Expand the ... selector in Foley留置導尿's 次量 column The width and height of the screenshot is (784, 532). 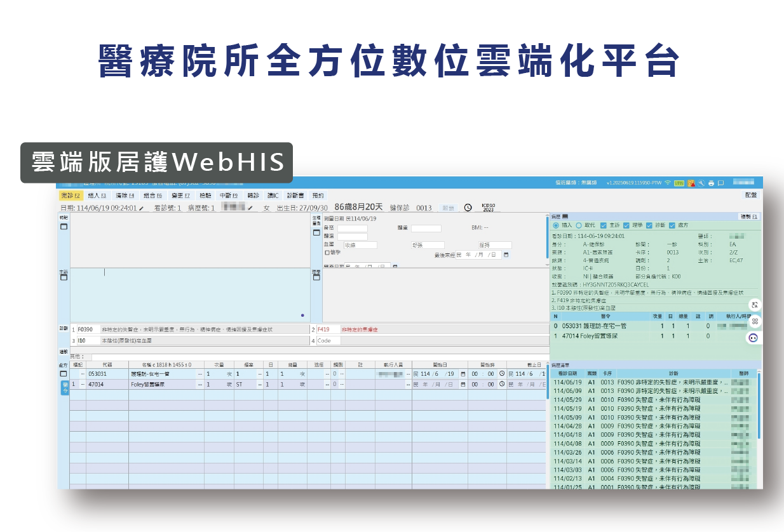pyautogui.click(x=199, y=385)
